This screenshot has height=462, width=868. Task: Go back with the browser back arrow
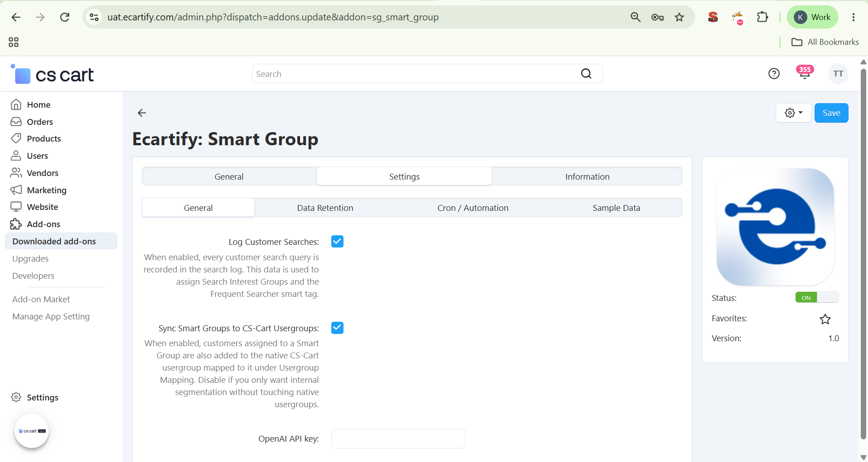(x=16, y=17)
